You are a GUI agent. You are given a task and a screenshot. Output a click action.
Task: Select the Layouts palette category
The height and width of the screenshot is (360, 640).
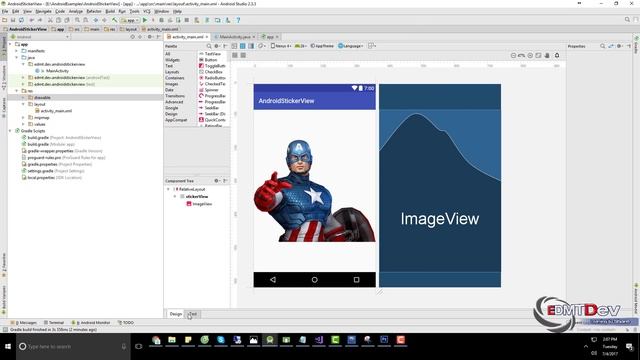tap(172, 72)
